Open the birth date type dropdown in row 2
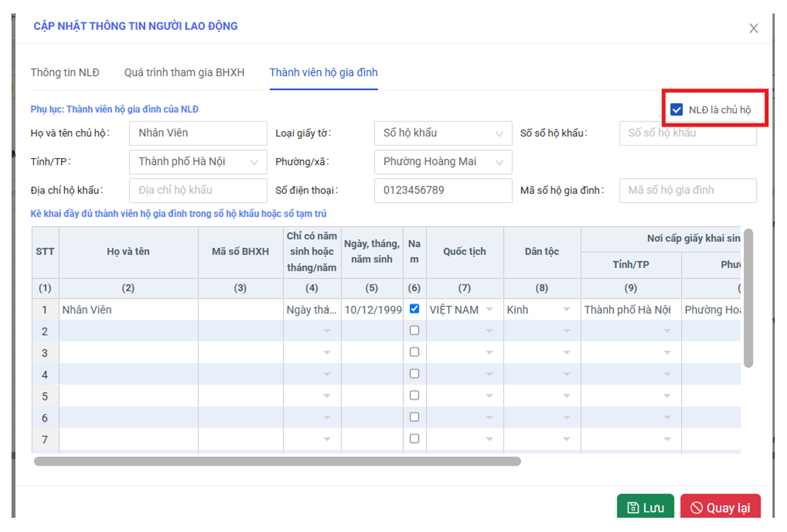 tap(327, 332)
